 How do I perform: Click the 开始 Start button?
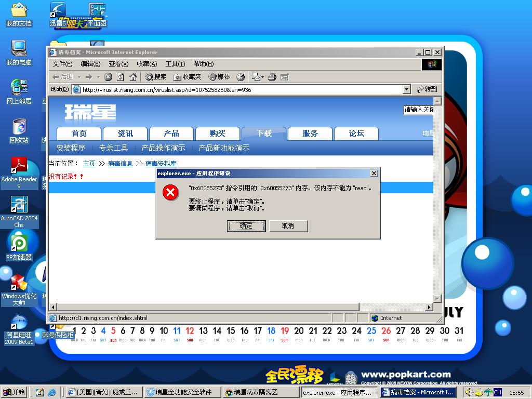coord(14,392)
